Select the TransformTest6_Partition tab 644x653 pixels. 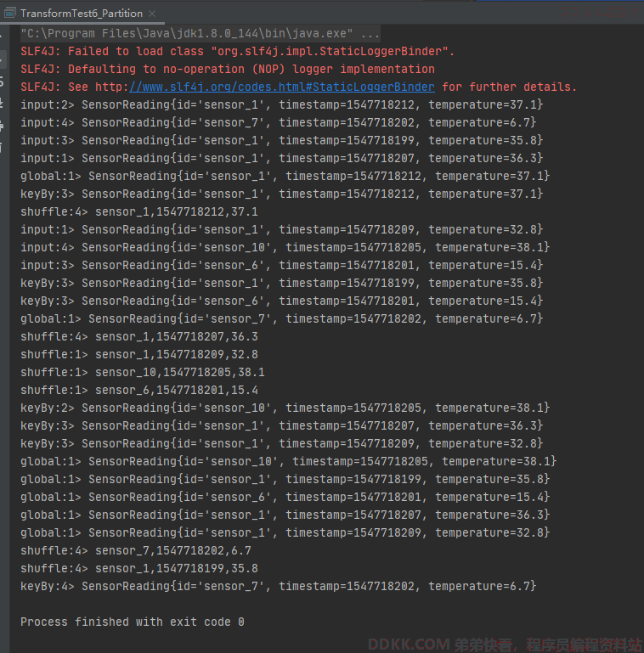pos(82,14)
